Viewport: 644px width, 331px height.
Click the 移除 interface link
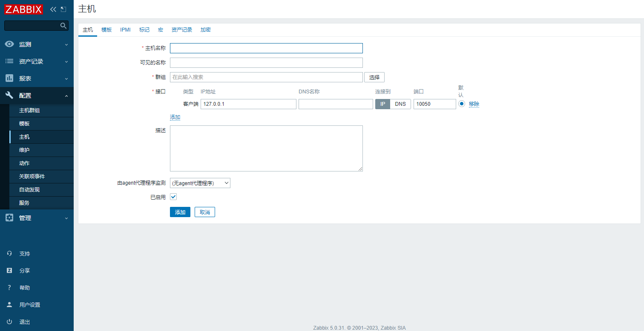tap(474, 104)
